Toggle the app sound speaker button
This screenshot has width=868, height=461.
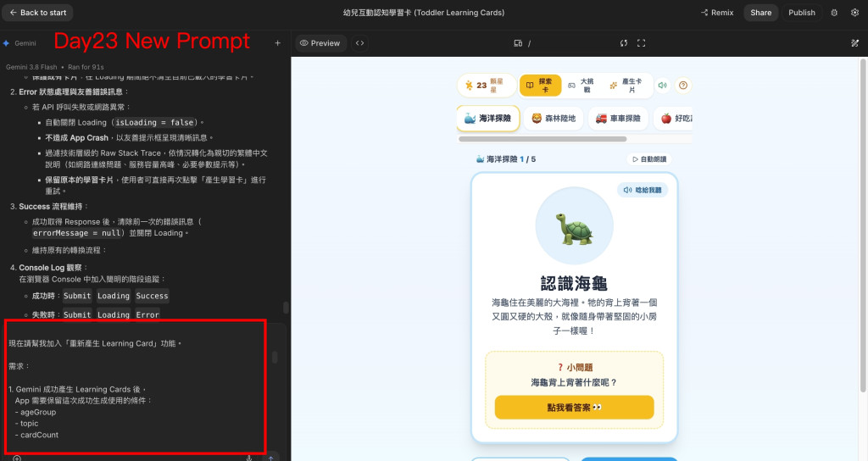(x=662, y=86)
